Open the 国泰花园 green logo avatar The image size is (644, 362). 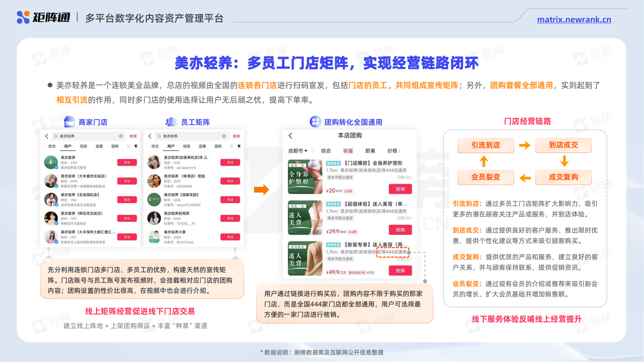tap(154, 200)
